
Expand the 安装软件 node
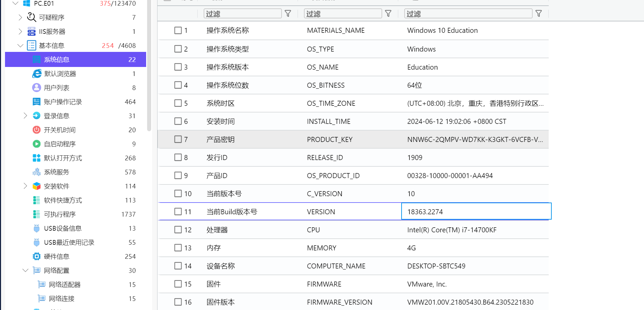[25, 186]
